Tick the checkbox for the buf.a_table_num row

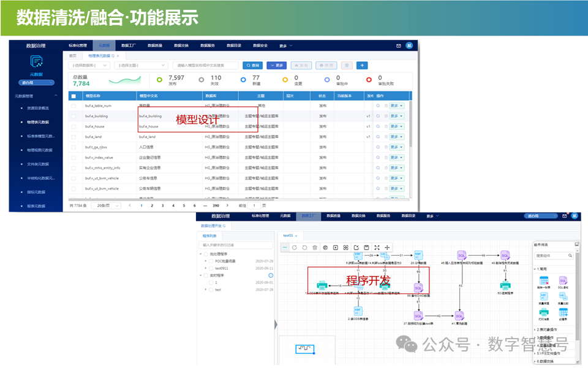coord(73,106)
